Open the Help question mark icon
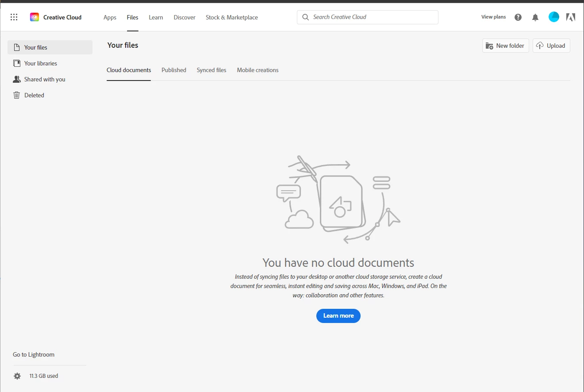 pos(518,17)
